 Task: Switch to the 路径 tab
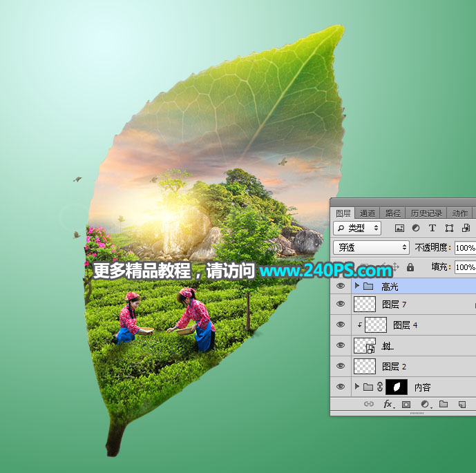tap(393, 213)
